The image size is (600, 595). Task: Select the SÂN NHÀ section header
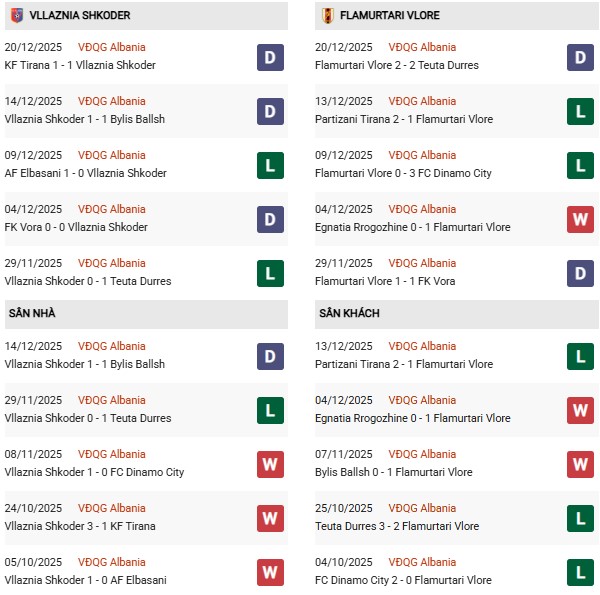click(33, 313)
